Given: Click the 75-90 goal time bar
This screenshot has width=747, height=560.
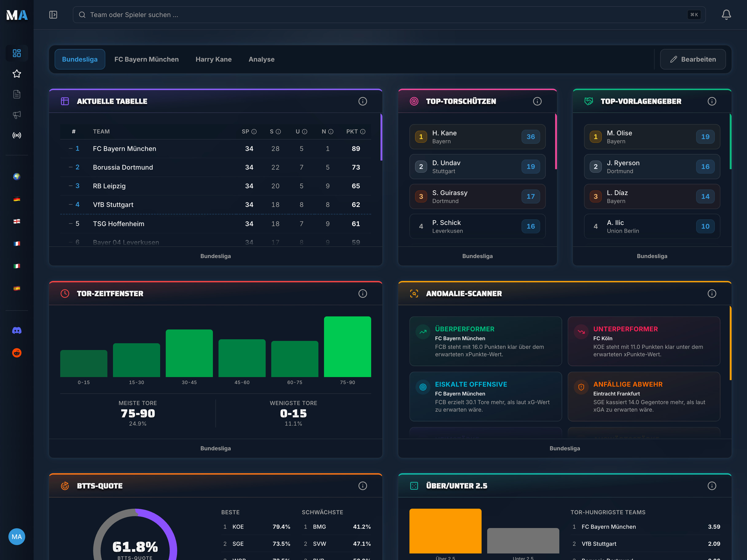Looking at the screenshot, I should (347, 347).
